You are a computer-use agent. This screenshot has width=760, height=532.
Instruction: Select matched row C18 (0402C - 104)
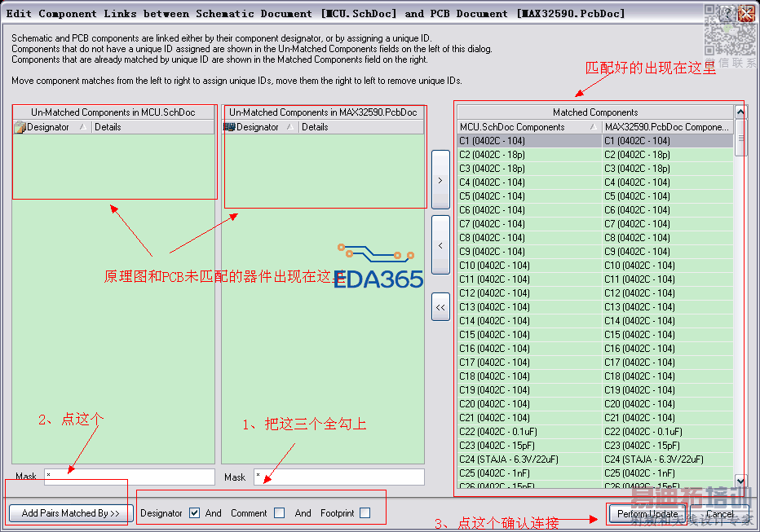[x=595, y=376]
